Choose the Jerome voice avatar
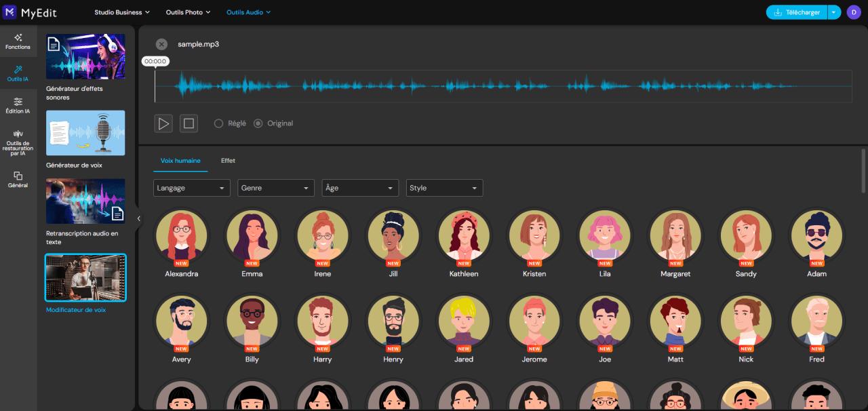Image resolution: width=868 pixels, height=411 pixels. (x=534, y=321)
